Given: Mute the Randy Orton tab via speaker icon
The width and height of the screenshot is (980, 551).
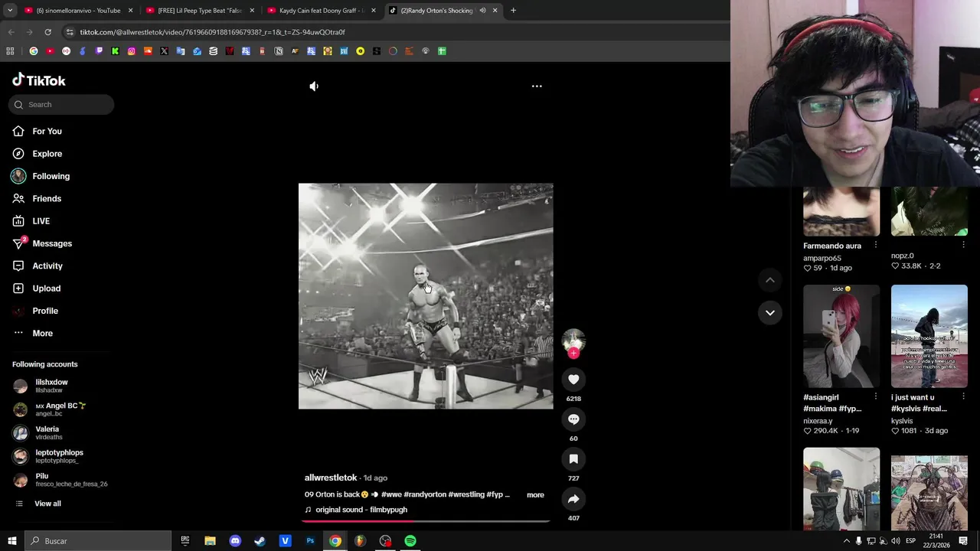Looking at the screenshot, I should tap(482, 11).
